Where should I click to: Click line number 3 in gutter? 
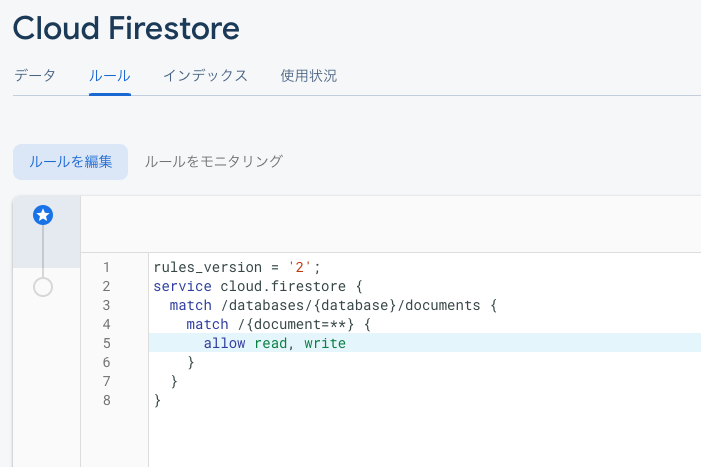106,305
